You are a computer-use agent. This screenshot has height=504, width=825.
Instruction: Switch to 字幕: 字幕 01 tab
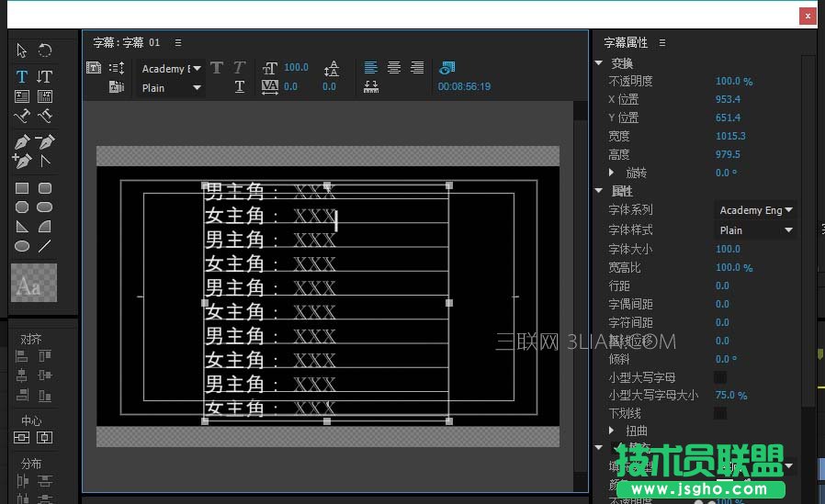(126, 42)
